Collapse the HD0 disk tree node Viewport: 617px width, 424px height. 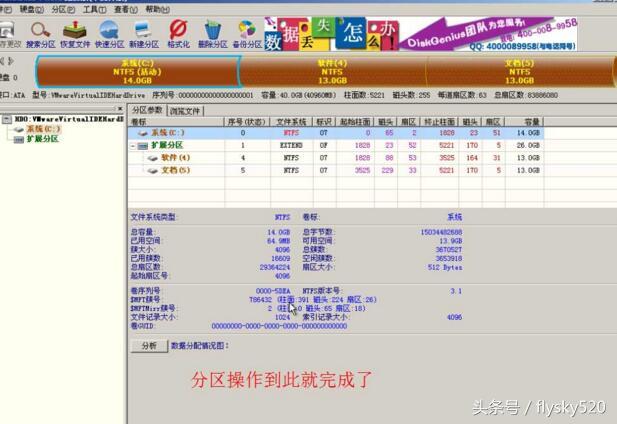coord(7,119)
